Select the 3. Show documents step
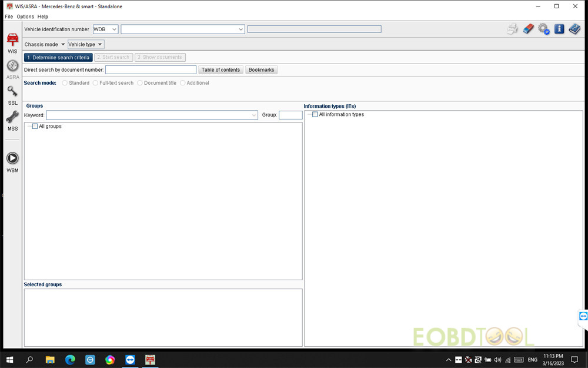The image size is (588, 368). pyautogui.click(x=160, y=57)
